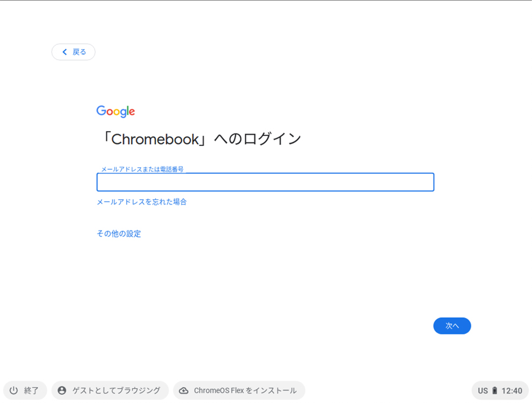Click the power icon in the shelf

pyautogui.click(x=14, y=391)
